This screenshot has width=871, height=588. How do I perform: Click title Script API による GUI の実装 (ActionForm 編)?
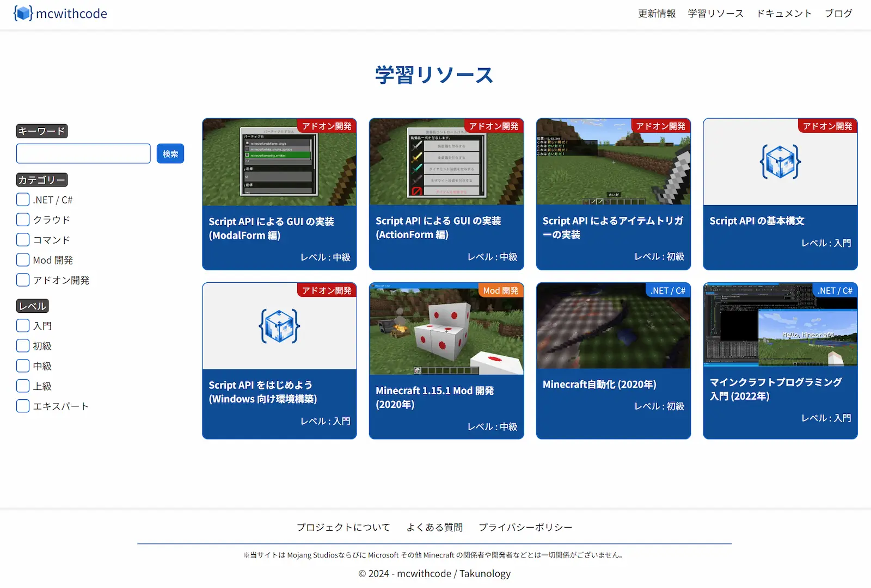point(438,228)
